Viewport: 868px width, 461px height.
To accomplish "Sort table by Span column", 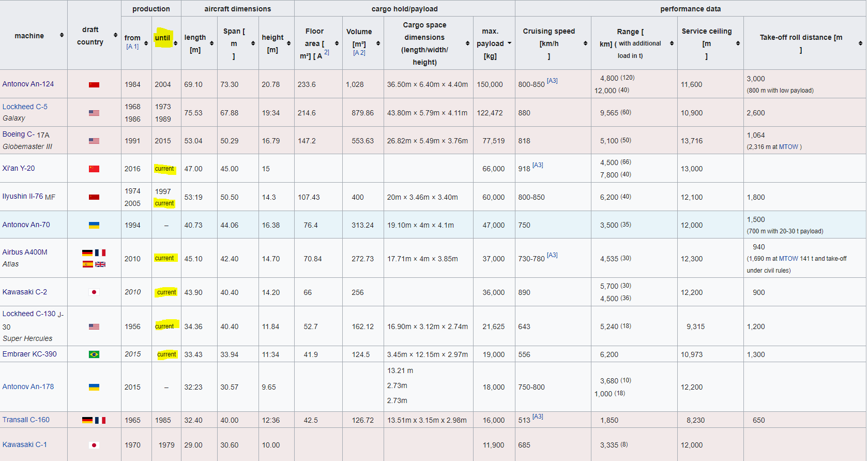I will point(253,43).
